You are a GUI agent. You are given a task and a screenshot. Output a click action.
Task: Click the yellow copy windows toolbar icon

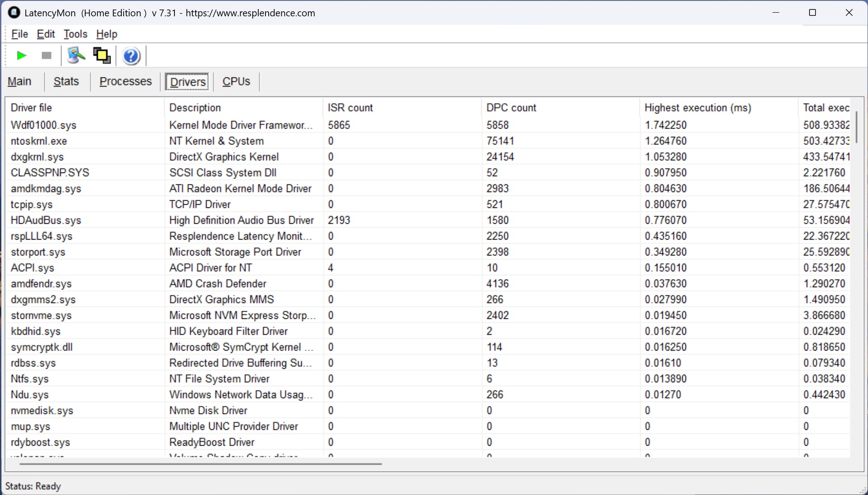102,56
